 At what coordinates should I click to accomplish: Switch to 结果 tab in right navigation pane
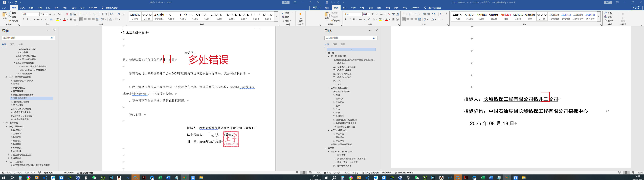pos(343,45)
